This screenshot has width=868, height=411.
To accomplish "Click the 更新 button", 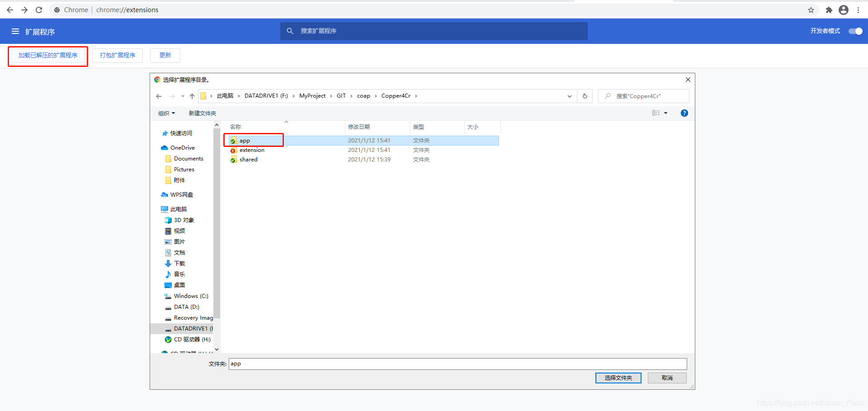I will coord(165,55).
